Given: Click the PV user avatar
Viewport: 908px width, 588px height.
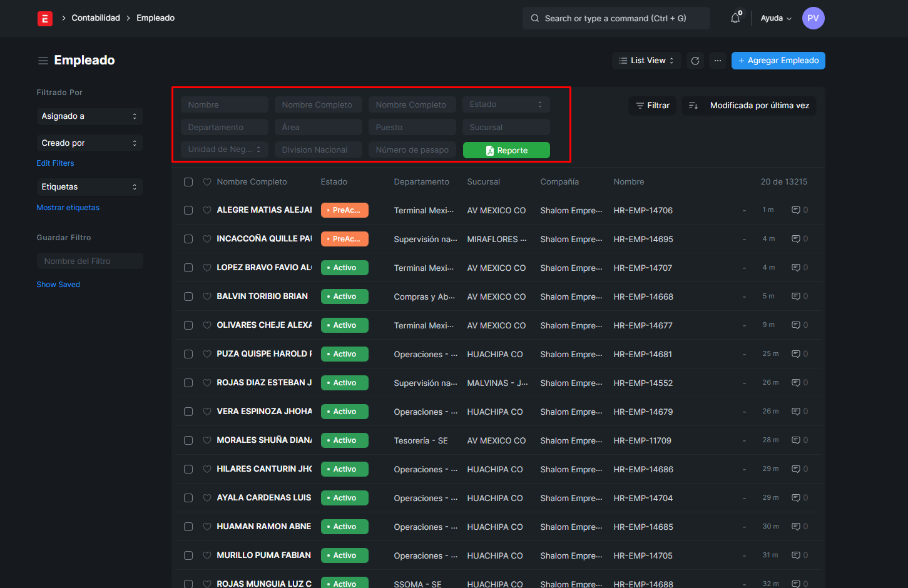Looking at the screenshot, I should (x=813, y=18).
